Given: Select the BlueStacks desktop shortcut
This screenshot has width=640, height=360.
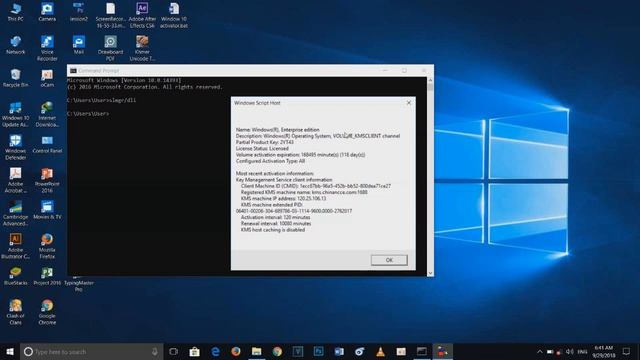Looking at the screenshot, I should tap(16, 276).
